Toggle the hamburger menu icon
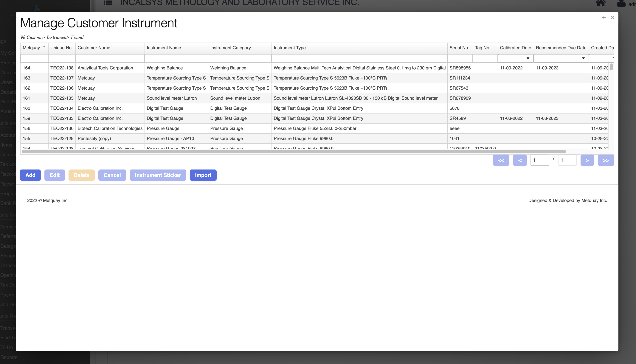The width and height of the screenshot is (636, 364). 108,3
